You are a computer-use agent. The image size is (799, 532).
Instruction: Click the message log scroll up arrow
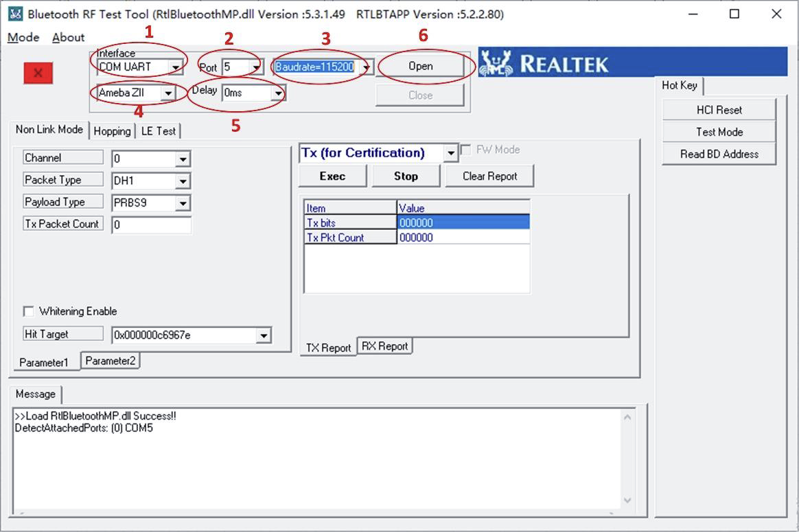pyautogui.click(x=627, y=417)
